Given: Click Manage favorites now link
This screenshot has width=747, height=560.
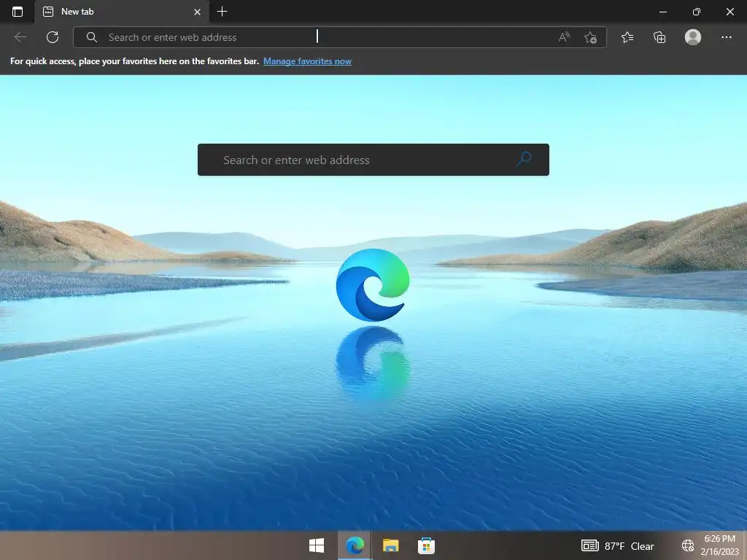Looking at the screenshot, I should pyautogui.click(x=307, y=61).
